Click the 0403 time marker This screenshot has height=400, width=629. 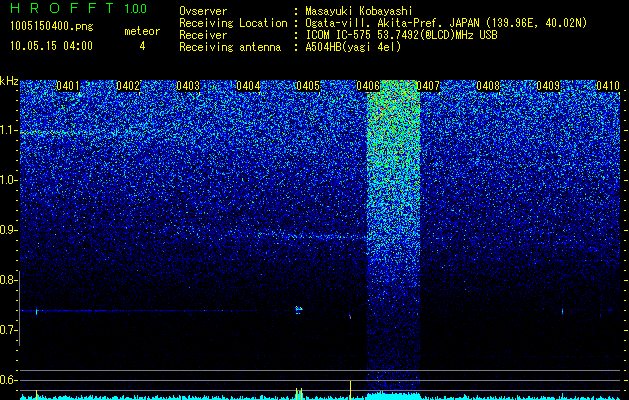[188, 86]
